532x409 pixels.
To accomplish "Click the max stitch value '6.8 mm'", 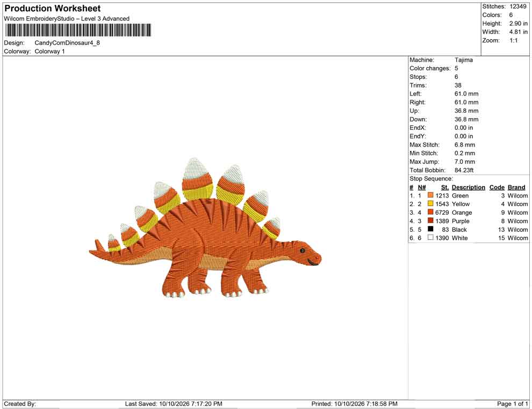I will (465, 145).
